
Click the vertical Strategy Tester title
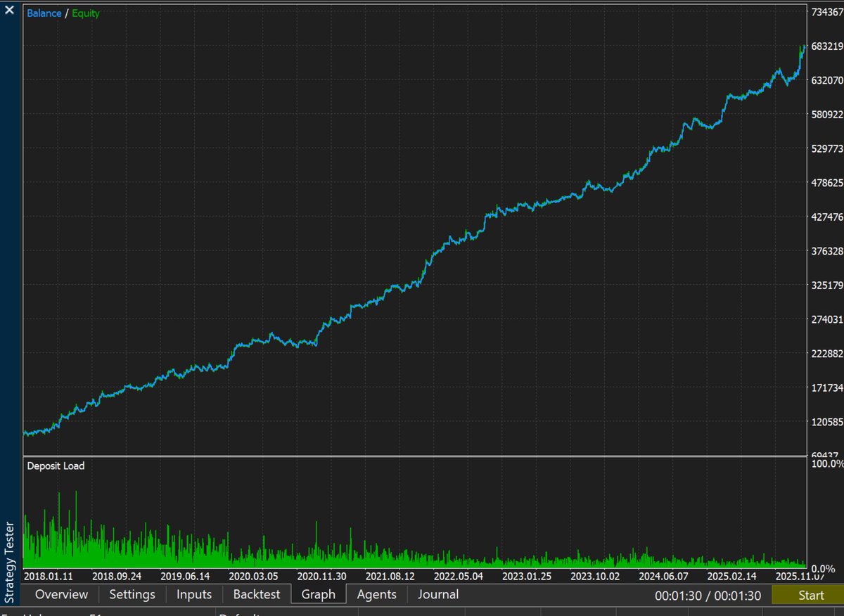[x=9, y=563]
